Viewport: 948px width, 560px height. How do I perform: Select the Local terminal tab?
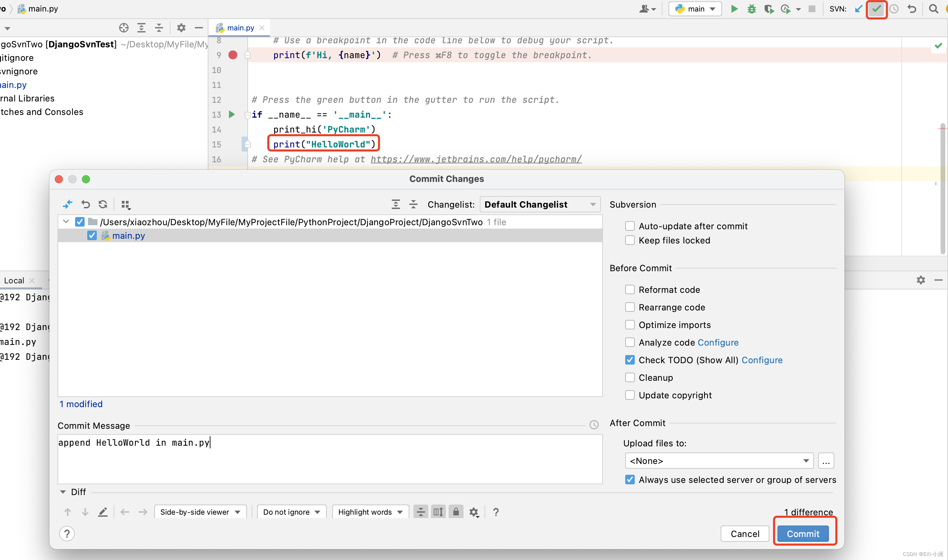(x=14, y=280)
